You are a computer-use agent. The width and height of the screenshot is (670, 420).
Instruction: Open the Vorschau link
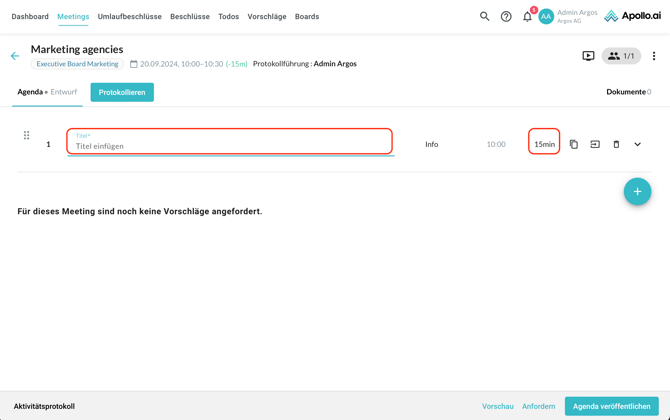[x=497, y=406]
